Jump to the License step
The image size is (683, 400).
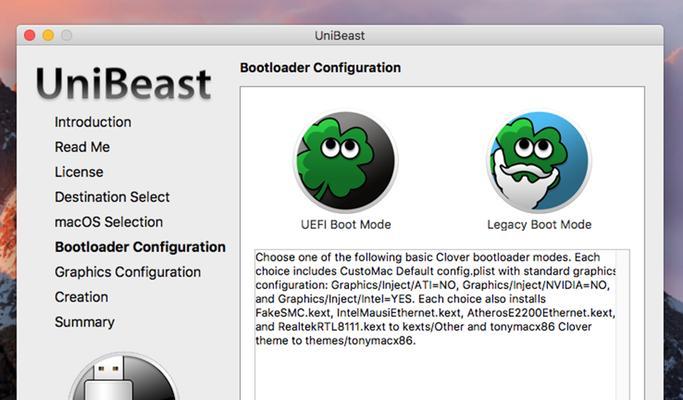click(79, 172)
